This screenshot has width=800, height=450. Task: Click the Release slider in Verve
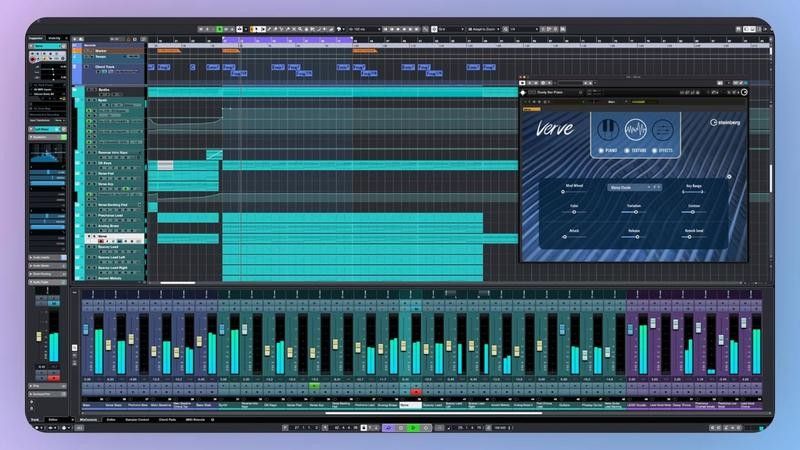(634, 237)
